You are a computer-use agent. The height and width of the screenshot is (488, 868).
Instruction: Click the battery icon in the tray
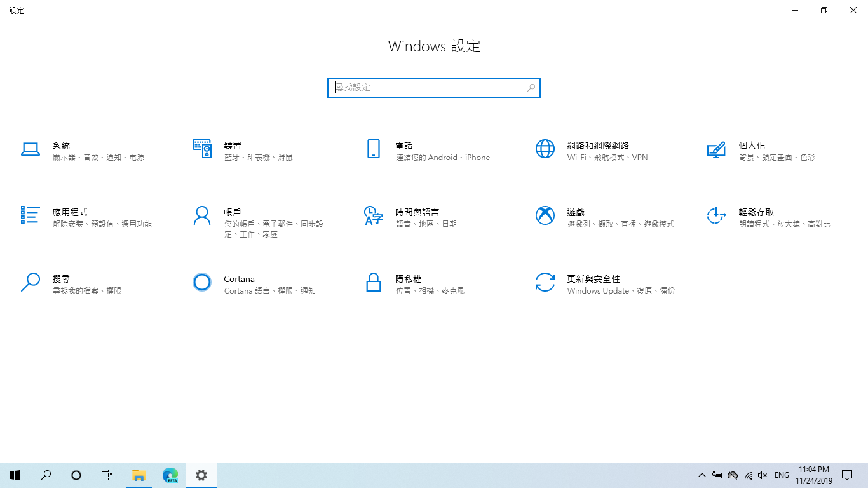coord(717,475)
